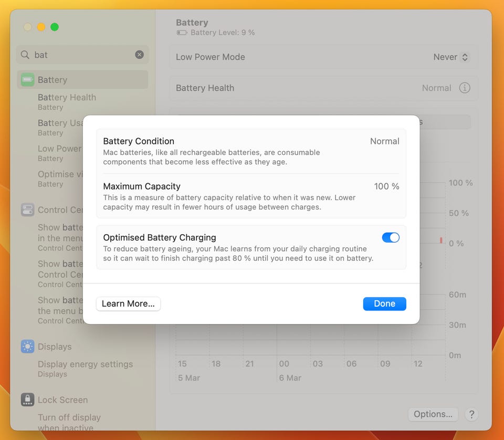This screenshot has width=504, height=440.
Task: Open Lock Screen in the sidebar
Action: [62, 400]
